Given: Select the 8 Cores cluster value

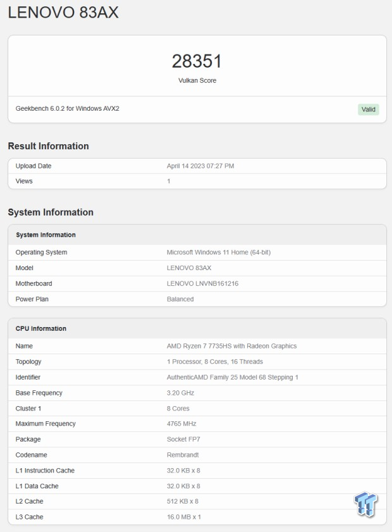Looking at the screenshot, I should click(x=178, y=409).
